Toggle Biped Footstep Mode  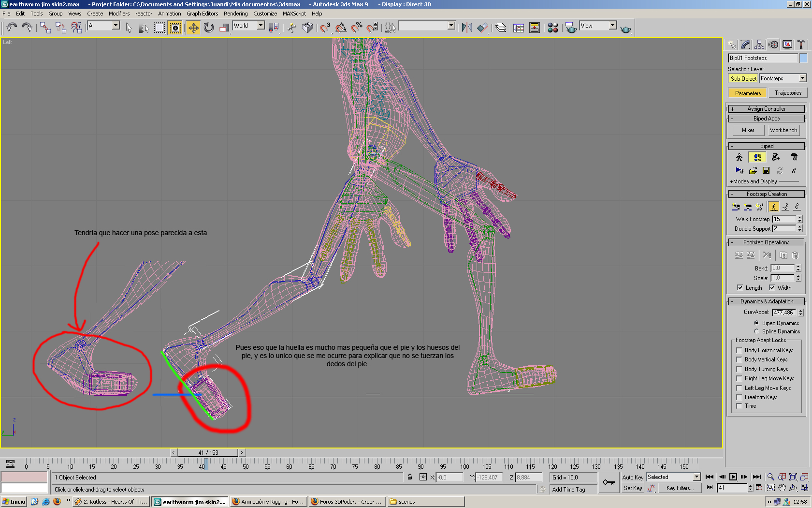click(757, 157)
